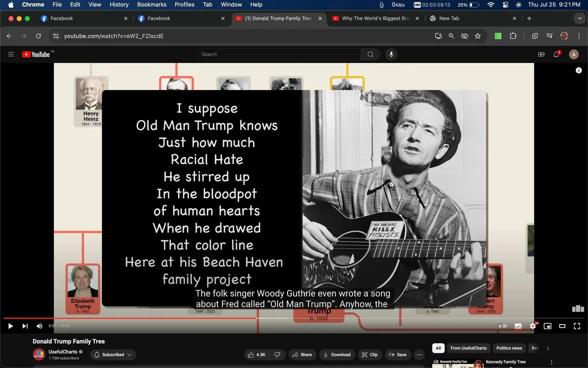The image size is (588, 368).
Task: Open Apple menu
Action: point(11,5)
